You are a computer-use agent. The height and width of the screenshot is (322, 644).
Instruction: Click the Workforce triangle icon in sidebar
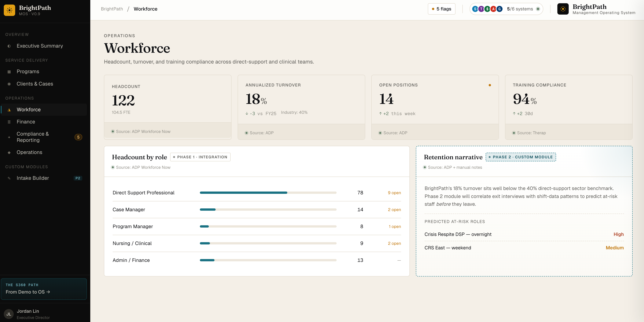(x=9, y=110)
